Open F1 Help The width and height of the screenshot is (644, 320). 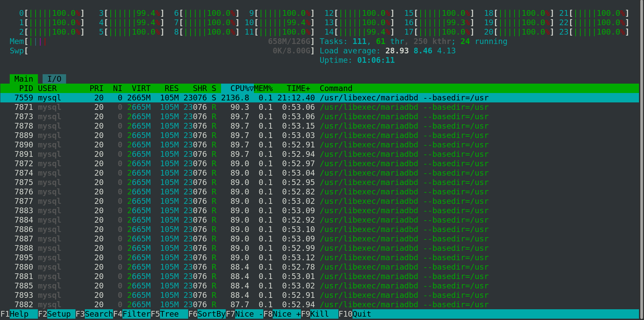[x=19, y=314]
